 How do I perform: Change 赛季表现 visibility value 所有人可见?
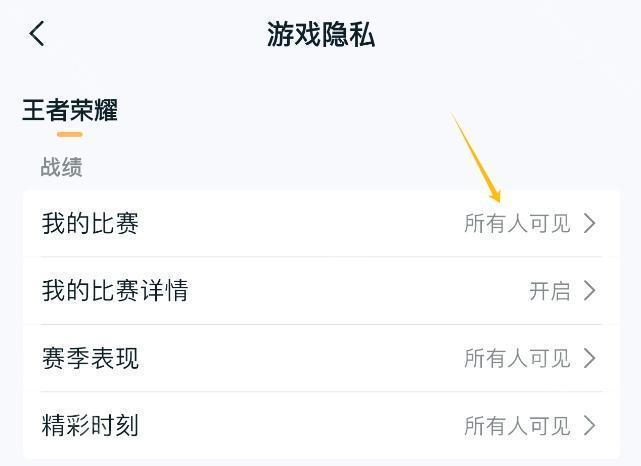click(517, 358)
